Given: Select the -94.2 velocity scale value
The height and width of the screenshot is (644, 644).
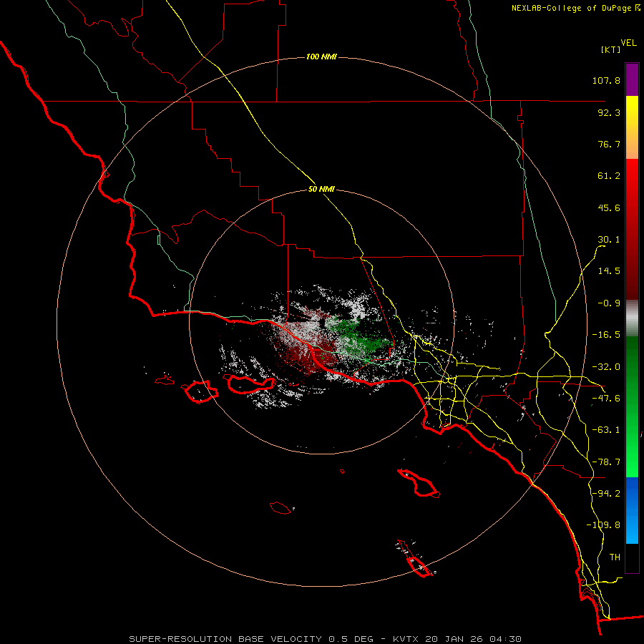Looking at the screenshot, I should [606, 493].
